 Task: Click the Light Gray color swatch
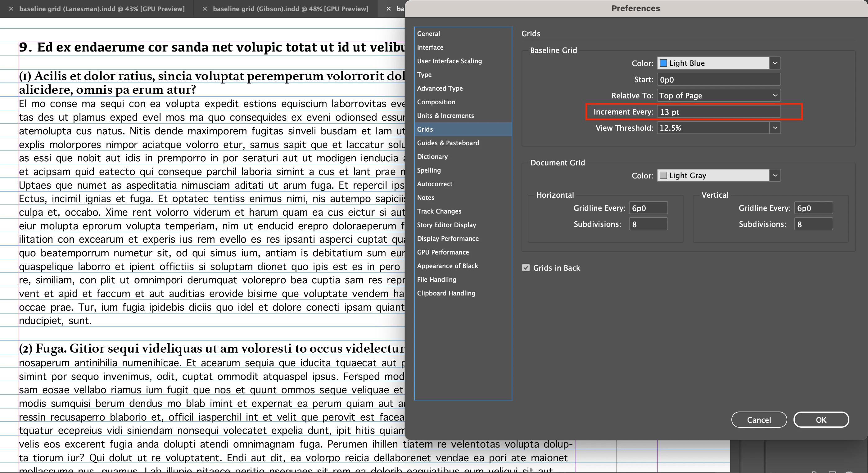coord(663,176)
